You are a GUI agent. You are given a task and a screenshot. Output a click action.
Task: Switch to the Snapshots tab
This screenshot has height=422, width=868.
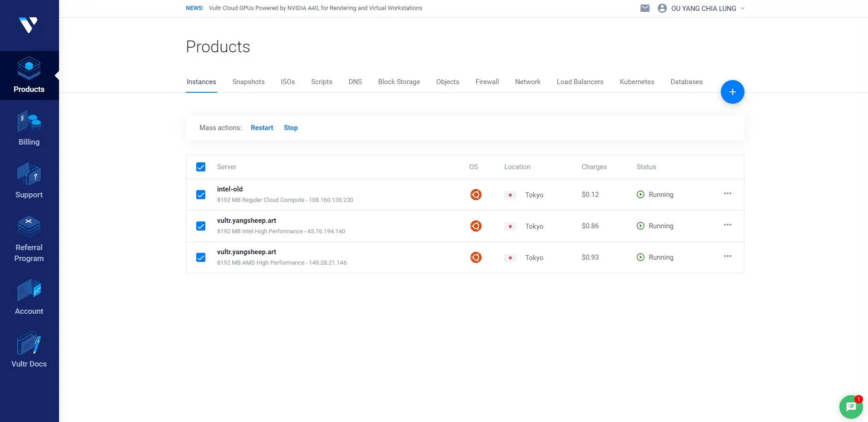pyautogui.click(x=248, y=82)
